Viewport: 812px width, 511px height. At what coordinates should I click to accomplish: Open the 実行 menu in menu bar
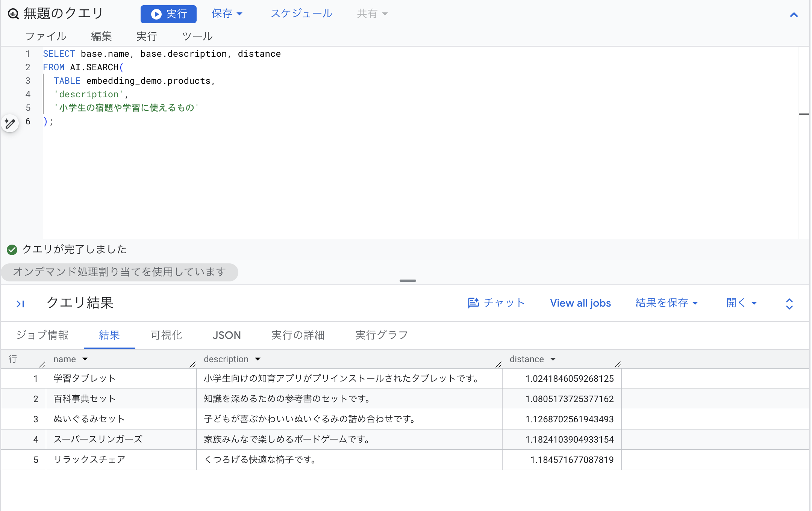147,36
